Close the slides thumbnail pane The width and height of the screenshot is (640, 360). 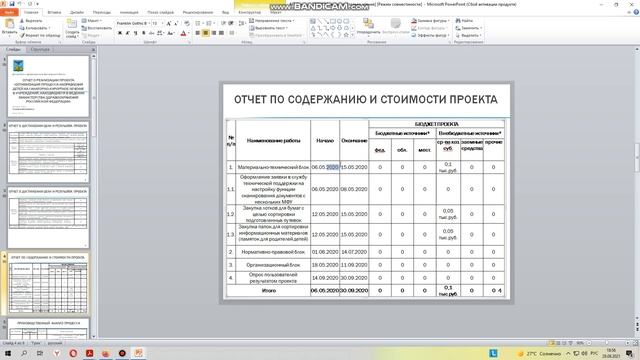point(93,49)
